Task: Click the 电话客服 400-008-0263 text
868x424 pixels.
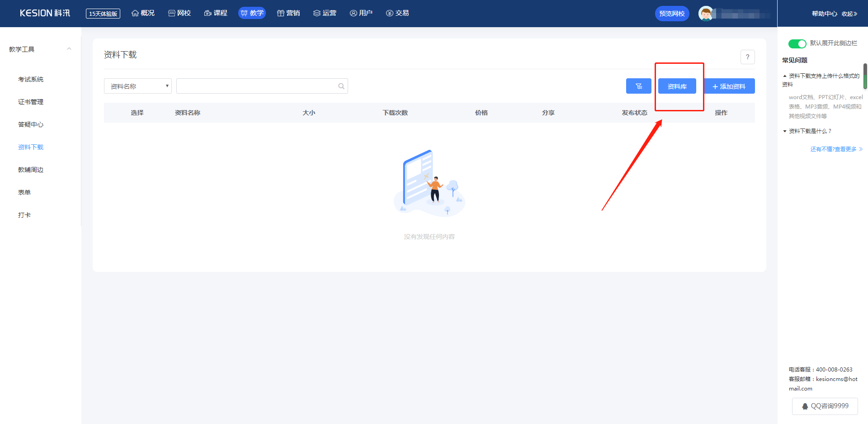Action: pos(821,370)
